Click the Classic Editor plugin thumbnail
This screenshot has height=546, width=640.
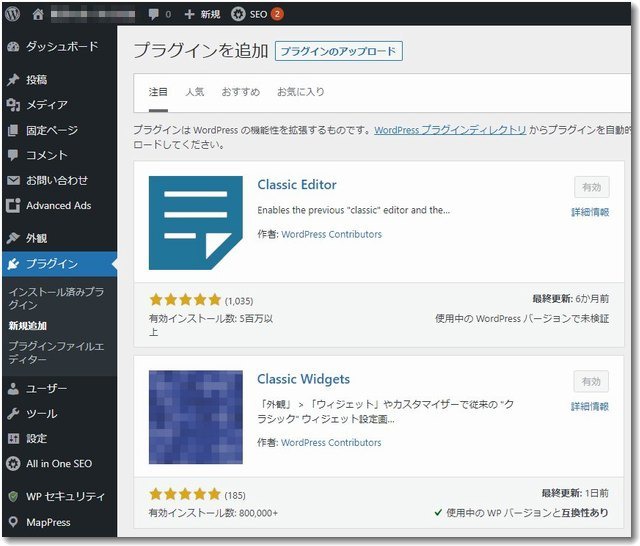coord(196,223)
